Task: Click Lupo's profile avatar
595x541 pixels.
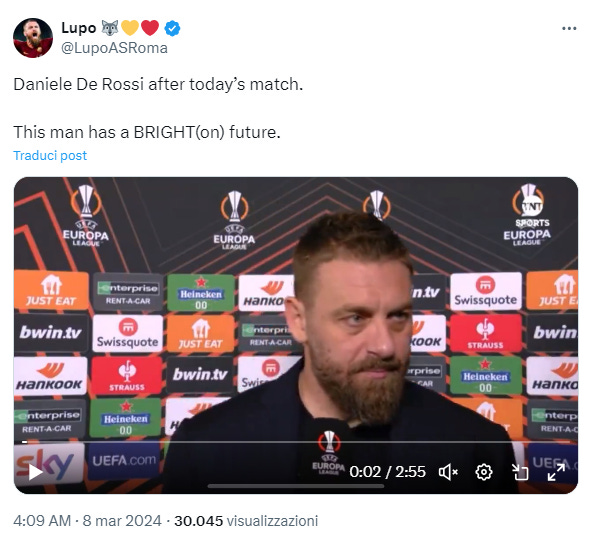Action: 33,38
